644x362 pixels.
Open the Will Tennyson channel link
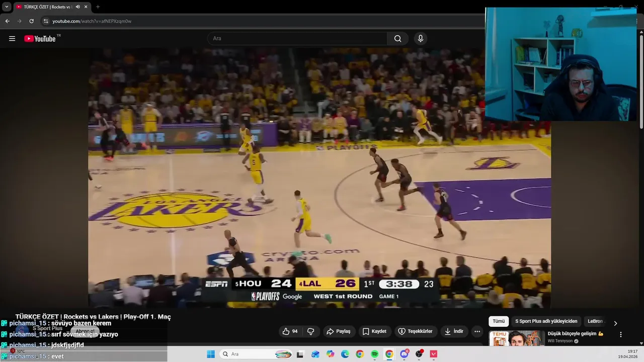(560, 341)
